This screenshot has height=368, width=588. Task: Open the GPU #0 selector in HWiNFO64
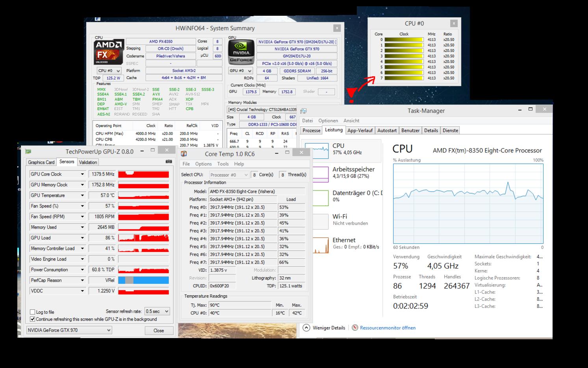click(241, 71)
